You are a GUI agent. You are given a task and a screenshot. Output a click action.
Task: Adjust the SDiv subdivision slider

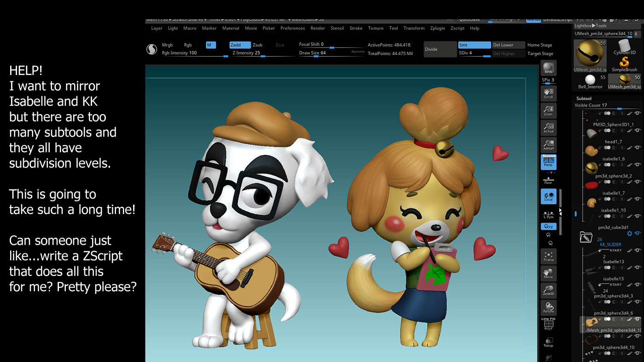click(474, 53)
